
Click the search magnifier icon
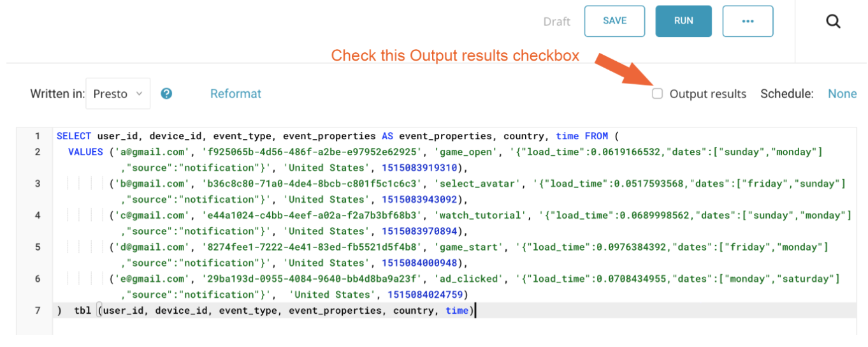833,22
